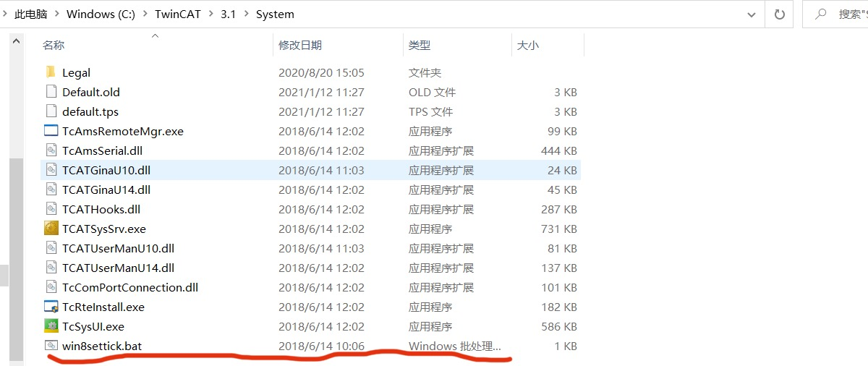Click the Default.old file icon
The width and height of the screenshot is (868, 366).
pos(51,92)
